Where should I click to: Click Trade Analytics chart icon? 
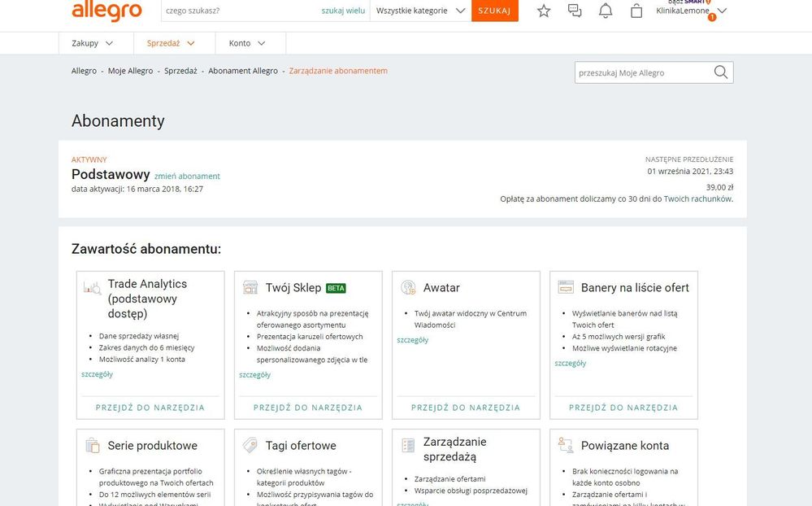[93, 288]
